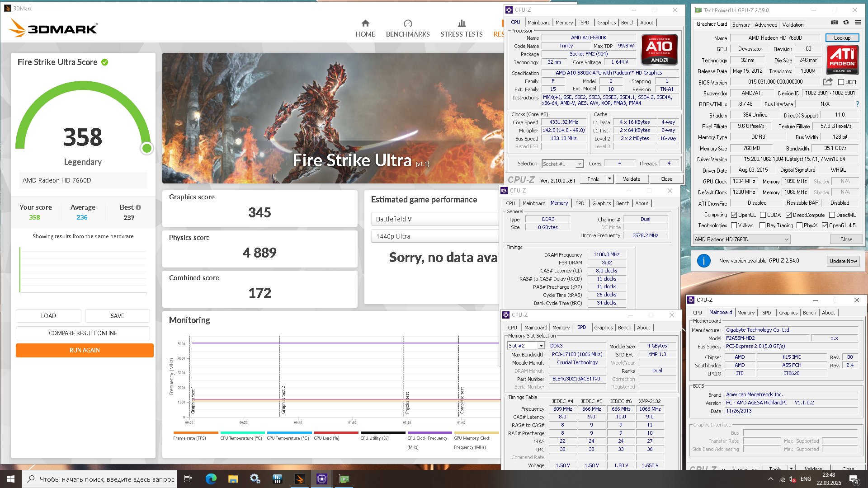Open the Mainboard tab in the top CPU-Z window
Image resolution: width=868 pixels, height=488 pixels.
point(539,23)
